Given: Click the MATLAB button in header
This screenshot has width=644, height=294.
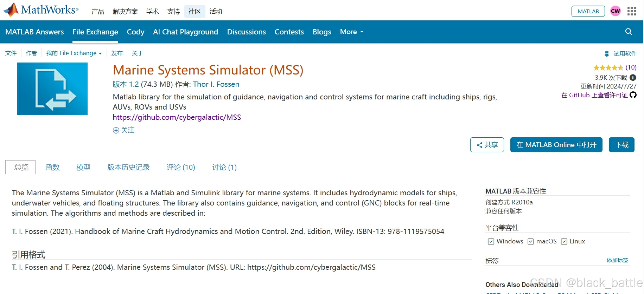Looking at the screenshot, I should 588,11.
